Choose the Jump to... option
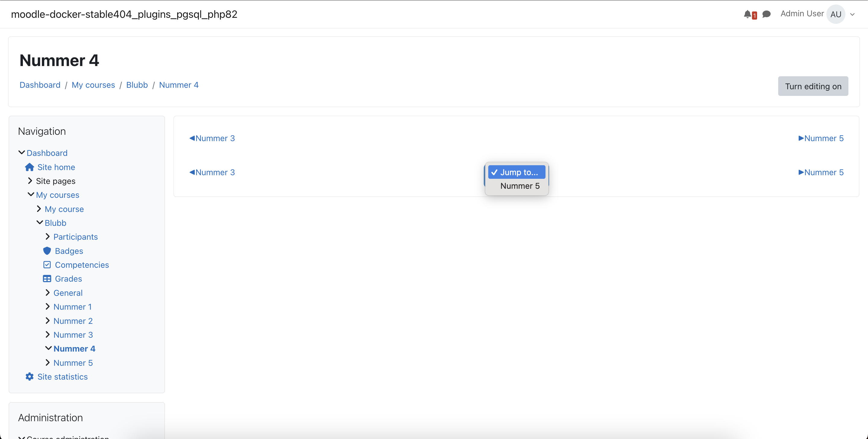 [517, 172]
